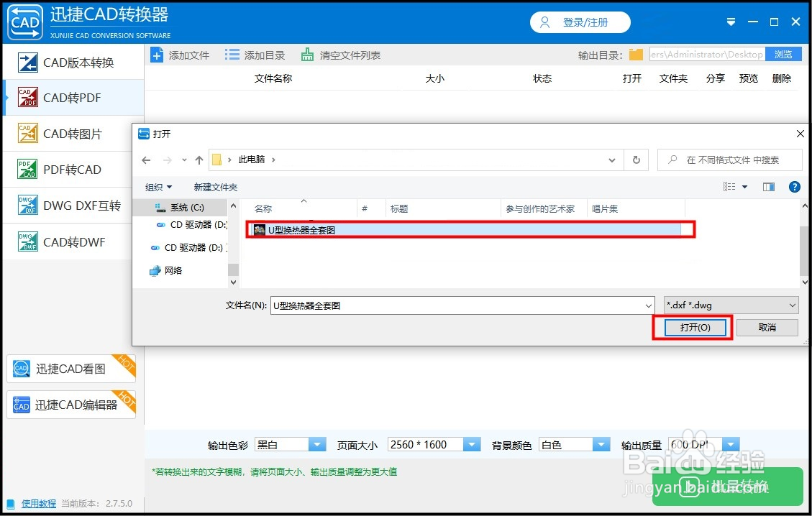Toggle the preview pane icon

point(769,187)
